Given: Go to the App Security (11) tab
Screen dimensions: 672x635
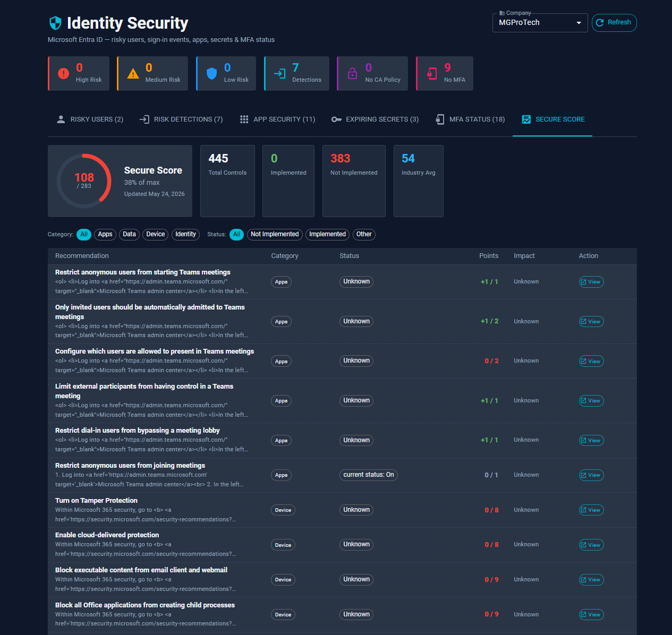Looking at the screenshot, I should (277, 119).
